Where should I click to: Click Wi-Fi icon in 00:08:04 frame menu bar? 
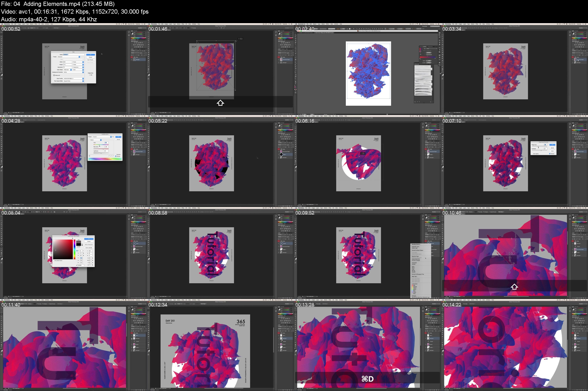124,208
